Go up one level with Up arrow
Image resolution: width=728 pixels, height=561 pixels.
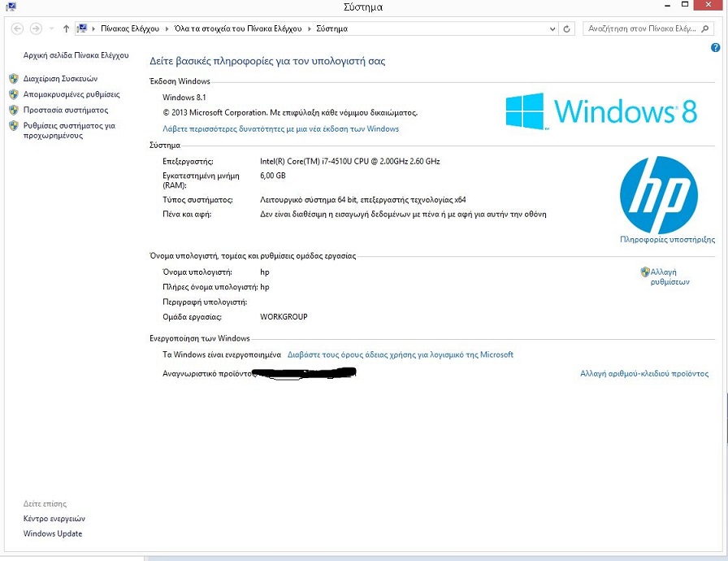click(66, 28)
